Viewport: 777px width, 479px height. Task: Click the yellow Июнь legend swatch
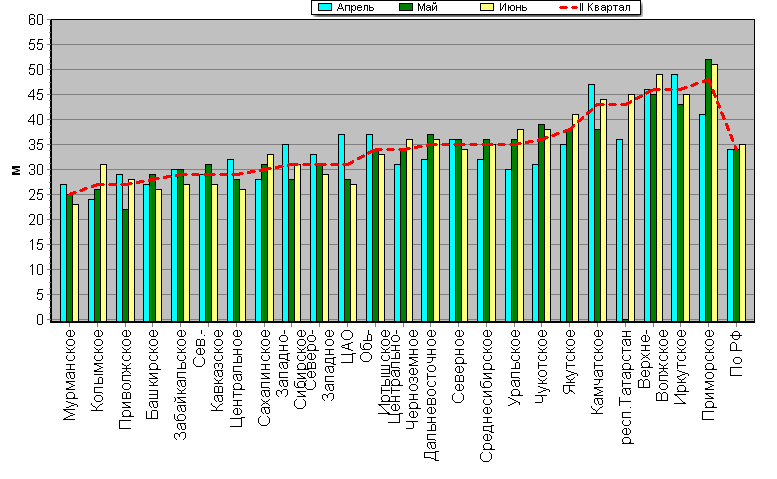point(488,7)
